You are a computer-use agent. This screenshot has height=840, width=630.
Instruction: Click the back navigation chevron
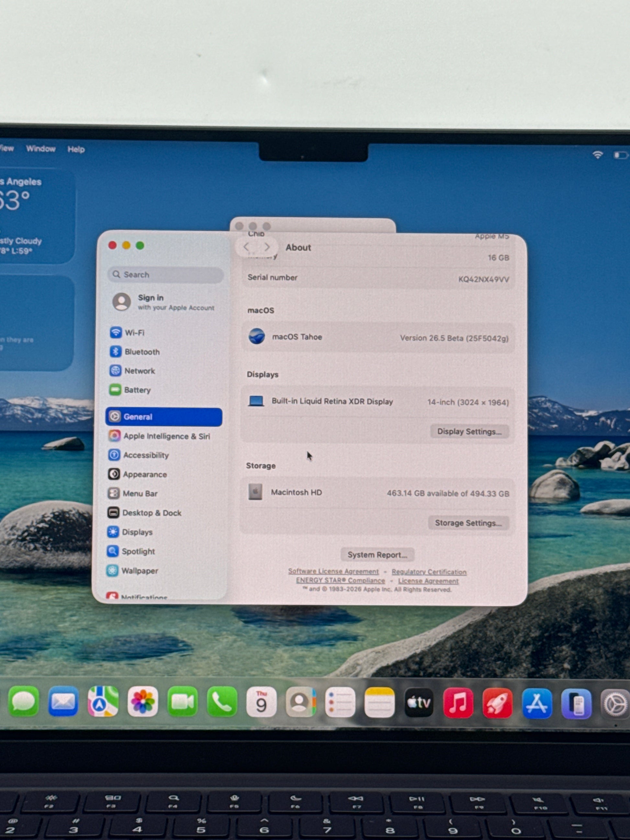pos(246,247)
